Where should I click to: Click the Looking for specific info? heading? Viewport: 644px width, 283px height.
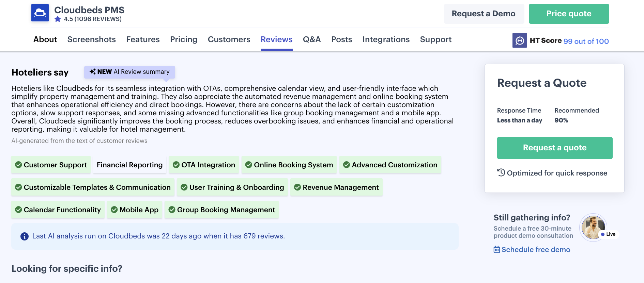click(x=67, y=269)
